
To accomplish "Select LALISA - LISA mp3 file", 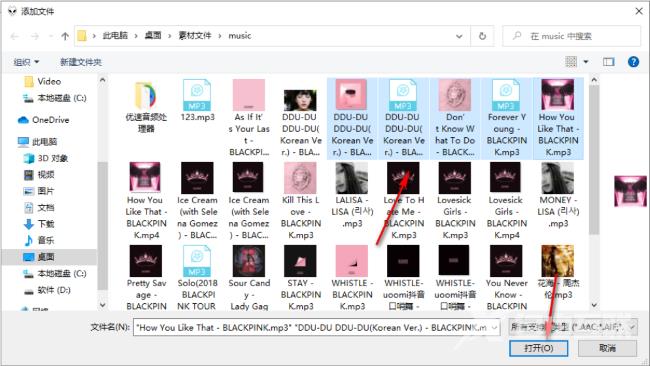I will coord(352,195).
